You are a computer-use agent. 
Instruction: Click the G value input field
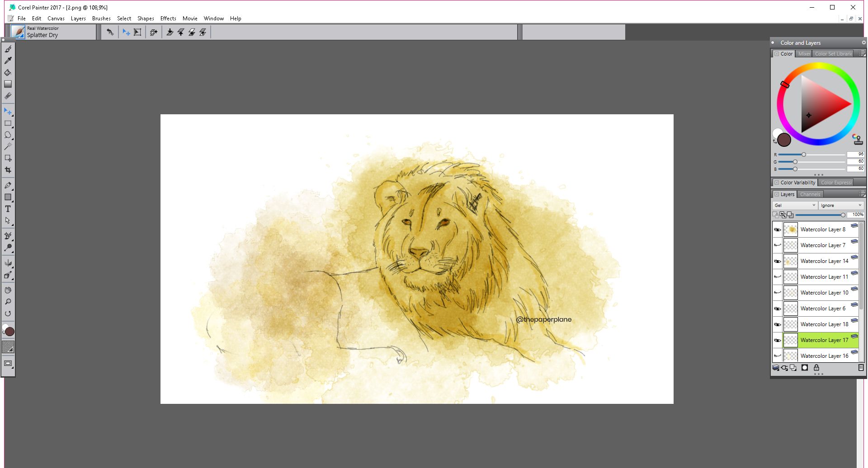855,161
